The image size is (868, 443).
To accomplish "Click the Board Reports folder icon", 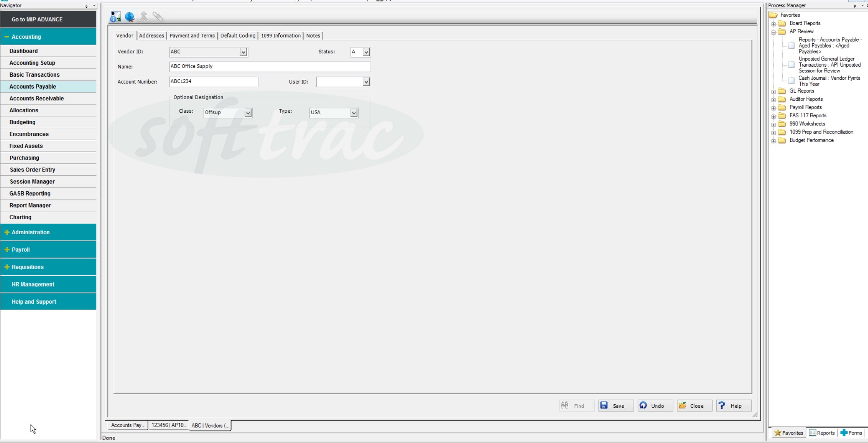I will click(782, 23).
